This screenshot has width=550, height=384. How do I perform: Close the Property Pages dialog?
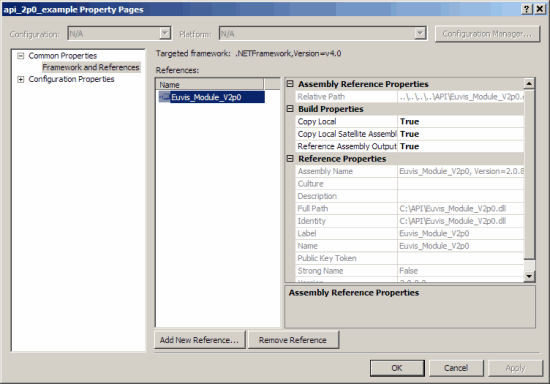click(x=539, y=9)
